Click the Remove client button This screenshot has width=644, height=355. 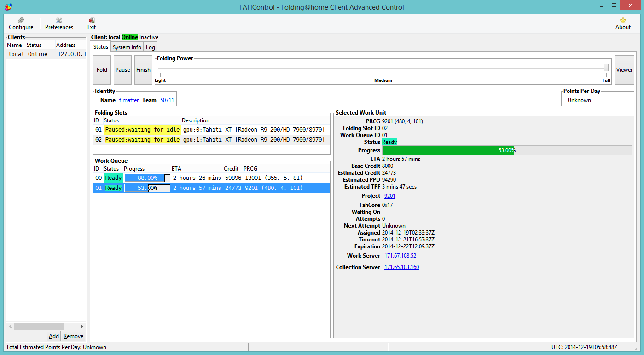coord(74,336)
